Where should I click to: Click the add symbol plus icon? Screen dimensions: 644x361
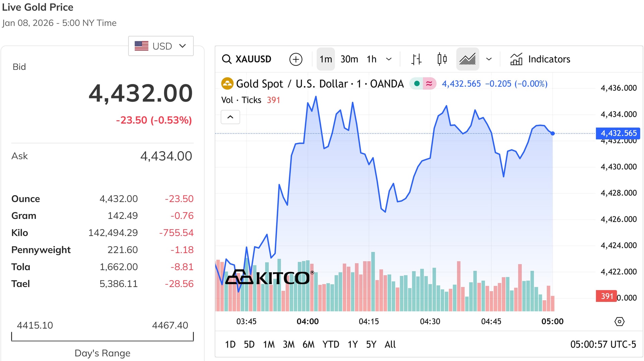[296, 59]
